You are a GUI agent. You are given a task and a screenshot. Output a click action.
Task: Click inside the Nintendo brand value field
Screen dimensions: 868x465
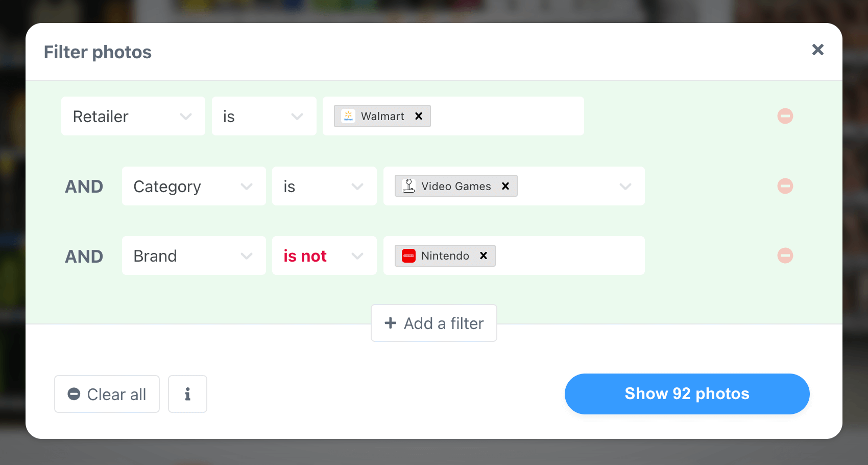[567, 256]
